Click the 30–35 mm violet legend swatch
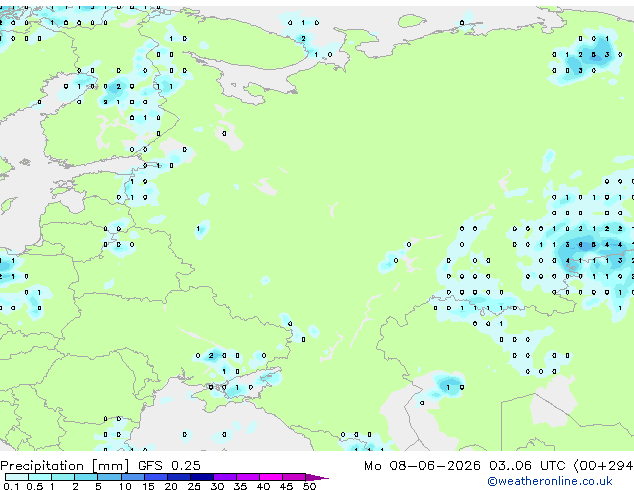The image size is (634, 490). click(x=224, y=477)
